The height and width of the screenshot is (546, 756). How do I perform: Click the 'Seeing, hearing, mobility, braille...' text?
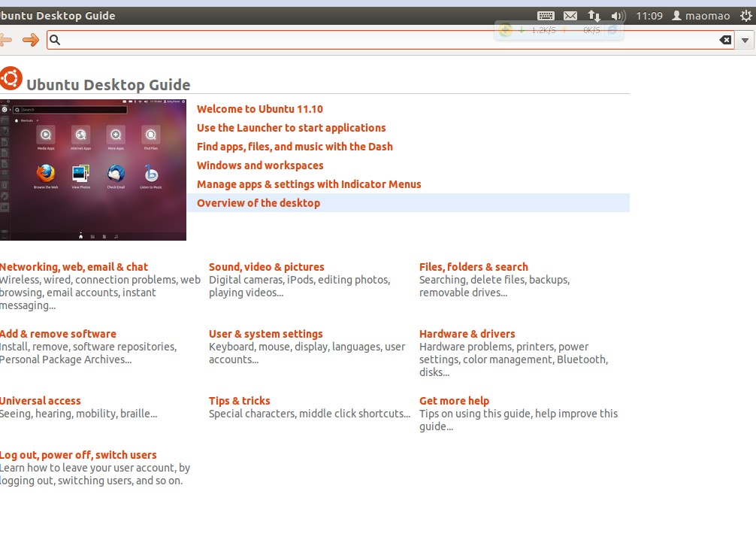pos(78,414)
